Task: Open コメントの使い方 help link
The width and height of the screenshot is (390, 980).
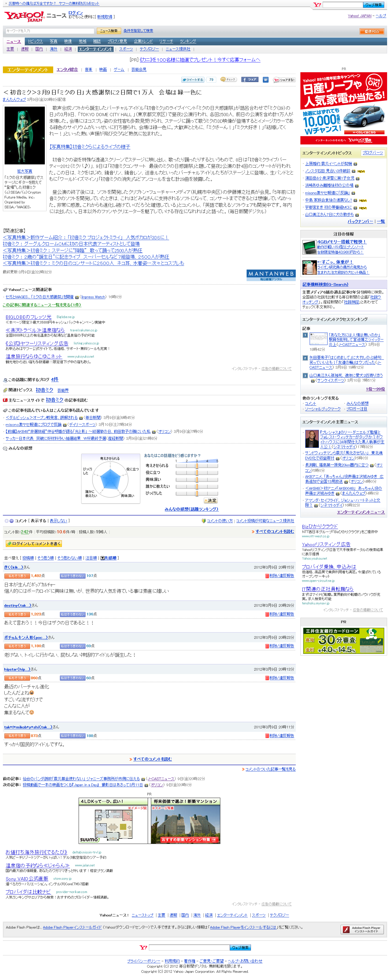Action: click(220, 521)
